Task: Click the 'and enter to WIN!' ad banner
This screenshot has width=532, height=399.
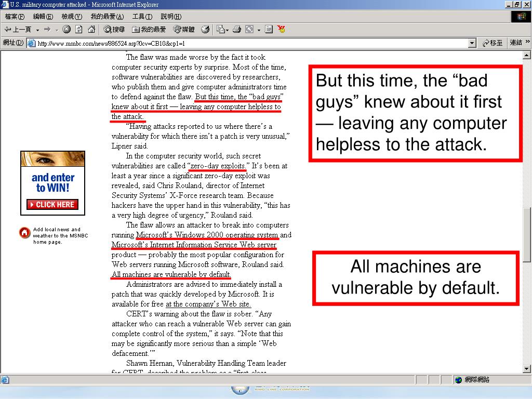Action: tap(52, 182)
